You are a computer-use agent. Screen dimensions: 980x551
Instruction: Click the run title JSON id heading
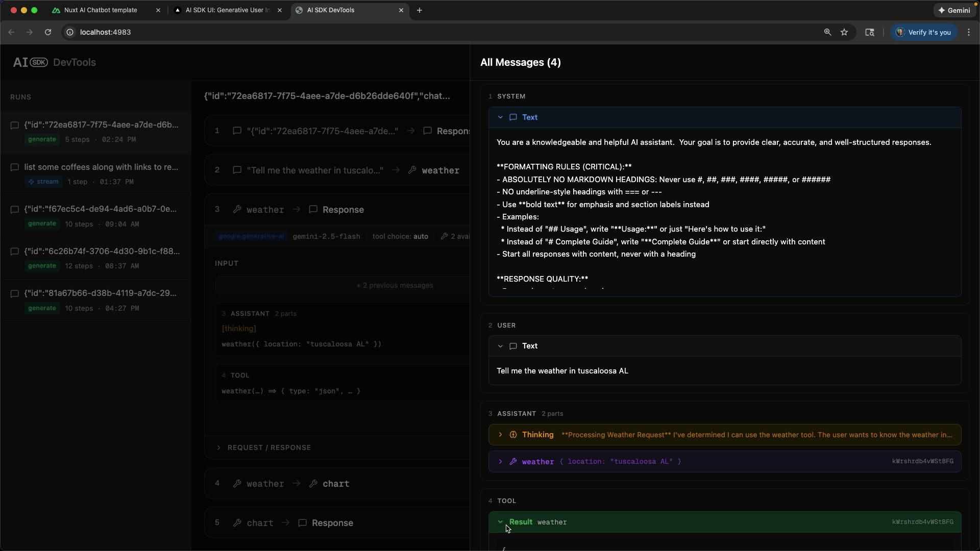click(x=327, y=96)
